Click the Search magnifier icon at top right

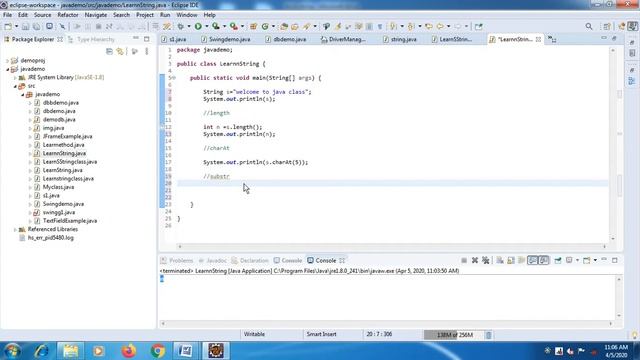[x=589, y=27]
